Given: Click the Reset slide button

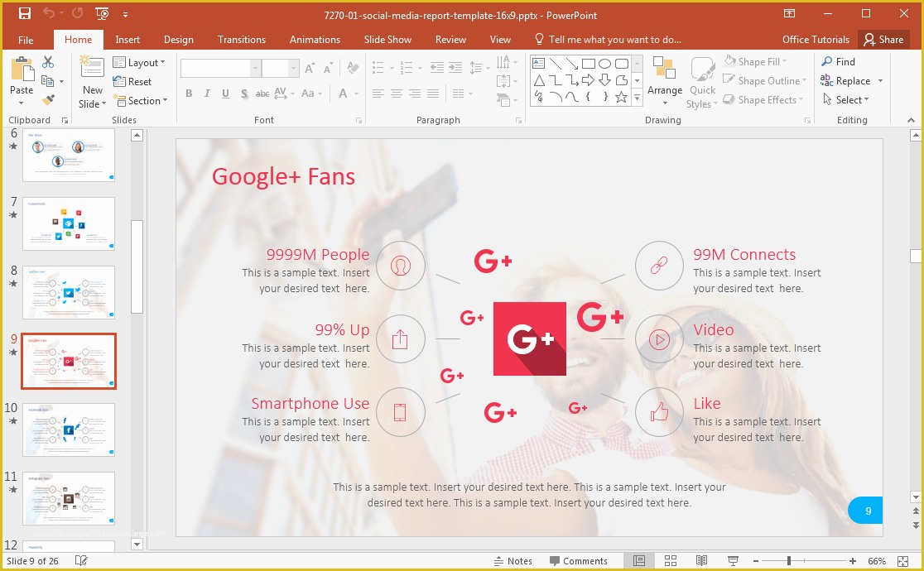Looking at the screenshot, I should pyautogui.click(x=132, y=81).
